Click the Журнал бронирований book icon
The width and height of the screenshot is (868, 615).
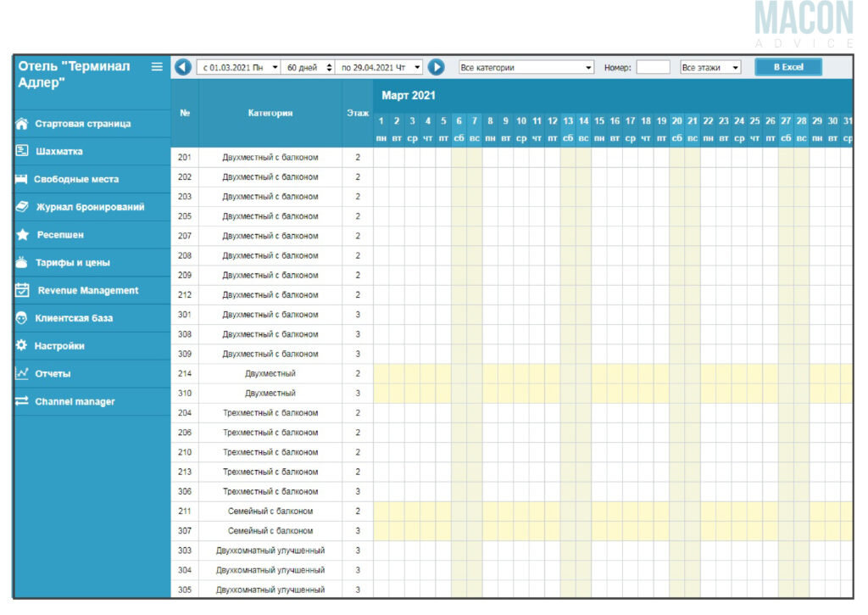tap(22, 207)
